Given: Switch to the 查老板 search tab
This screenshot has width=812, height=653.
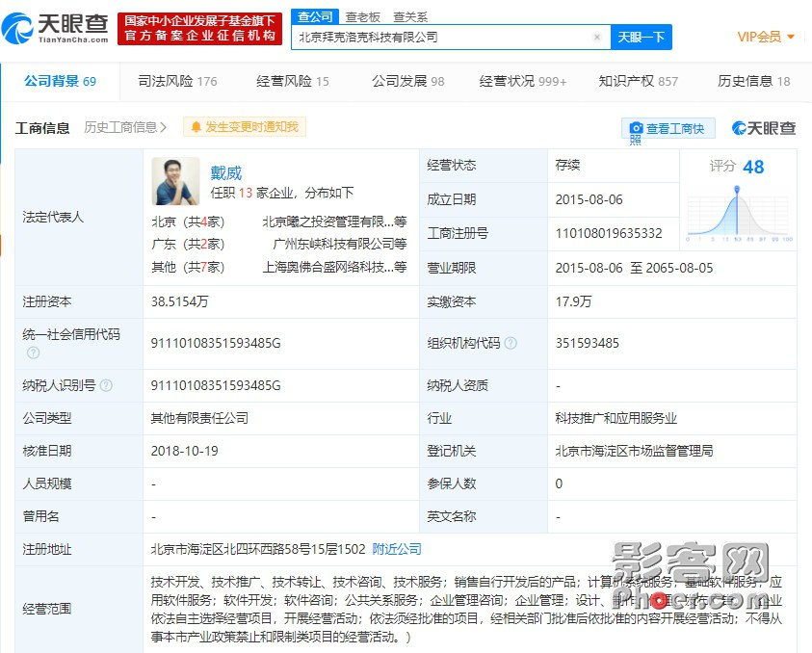Looking at the screenshot, I should click(362, 17).
